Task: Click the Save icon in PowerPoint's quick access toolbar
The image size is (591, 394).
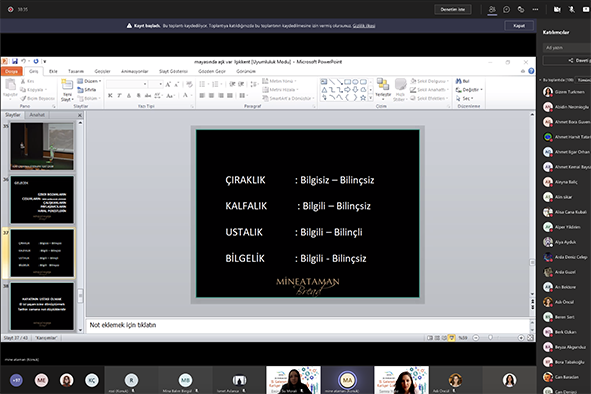Action: pos(15,61)
